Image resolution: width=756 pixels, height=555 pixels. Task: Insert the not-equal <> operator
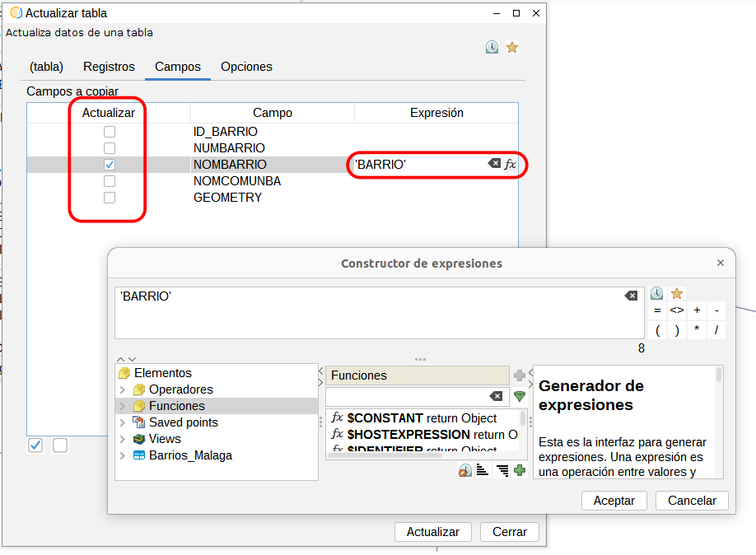676,310
